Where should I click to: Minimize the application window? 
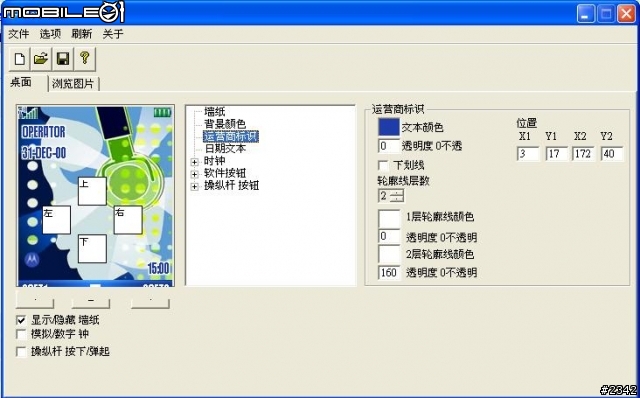point(585,14)
